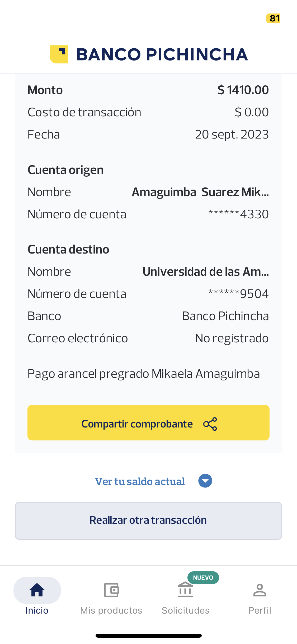Click the 'Ver tu saldo actual' link
Image resolution: width=297 pixels, height=644 pixels.
pyautogui.click(x=140, y=481)
